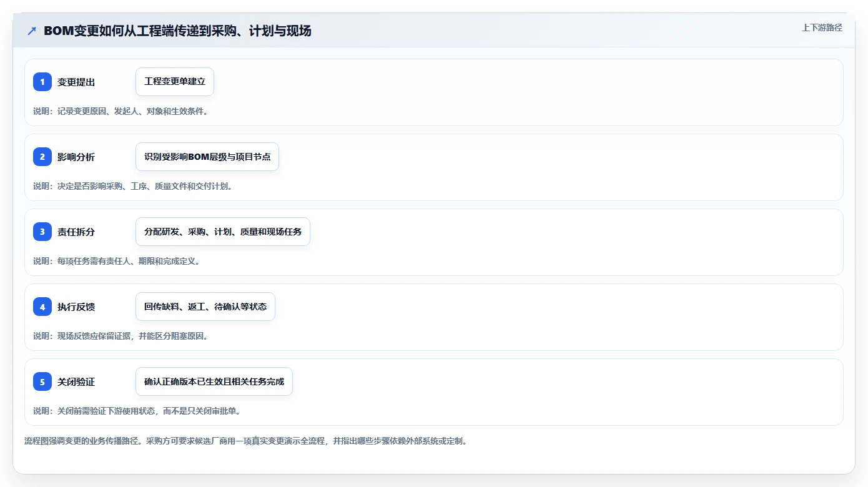Click step number 1 badge
The height and width of the screenshot is (487, 868).
pyautogui.click(x=42, y=82)
